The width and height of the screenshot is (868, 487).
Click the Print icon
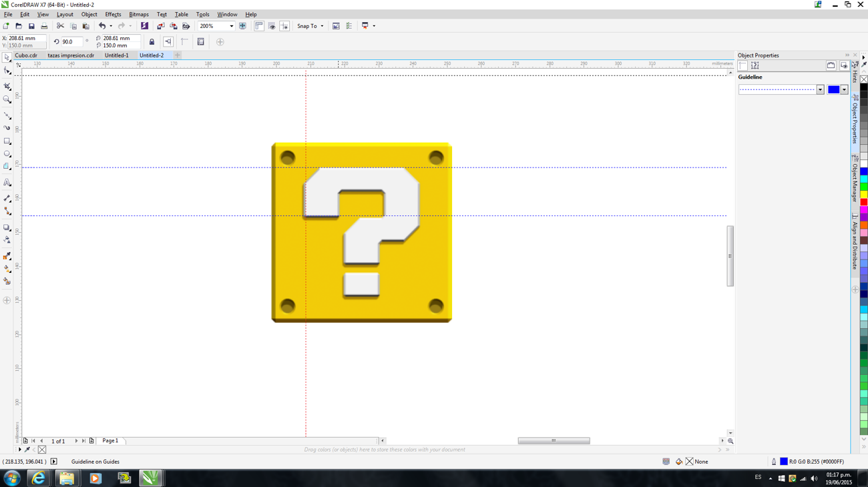(44, 26)
